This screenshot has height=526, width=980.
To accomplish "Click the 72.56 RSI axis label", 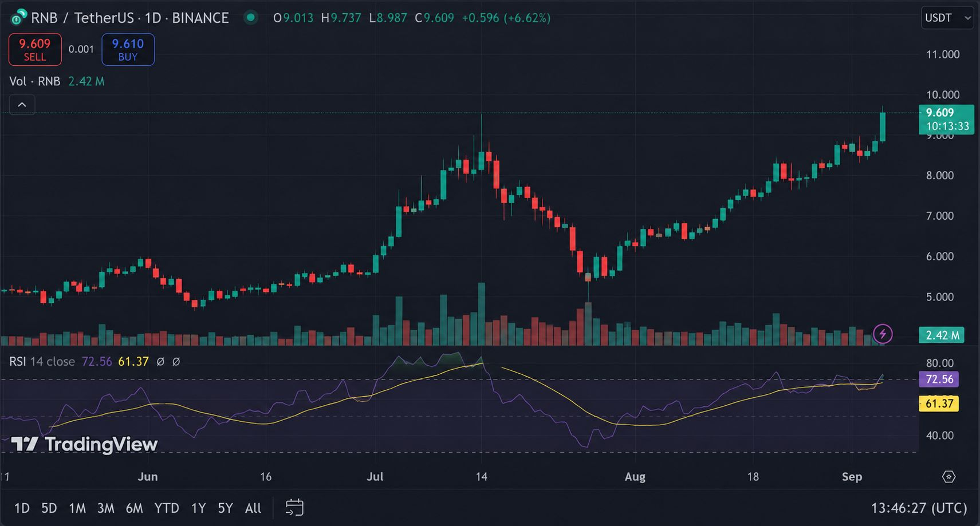I will tap(939, 379).
